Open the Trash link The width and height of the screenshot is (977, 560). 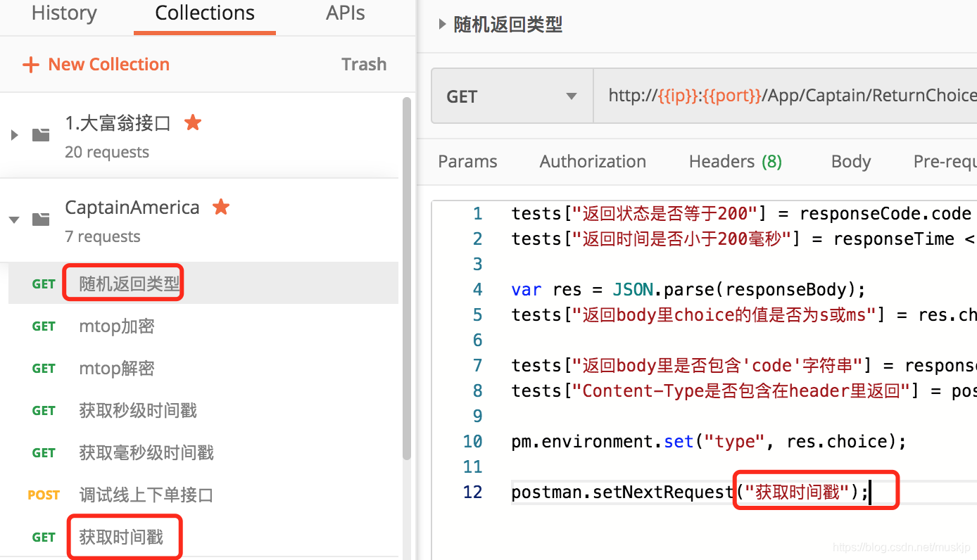364,65
